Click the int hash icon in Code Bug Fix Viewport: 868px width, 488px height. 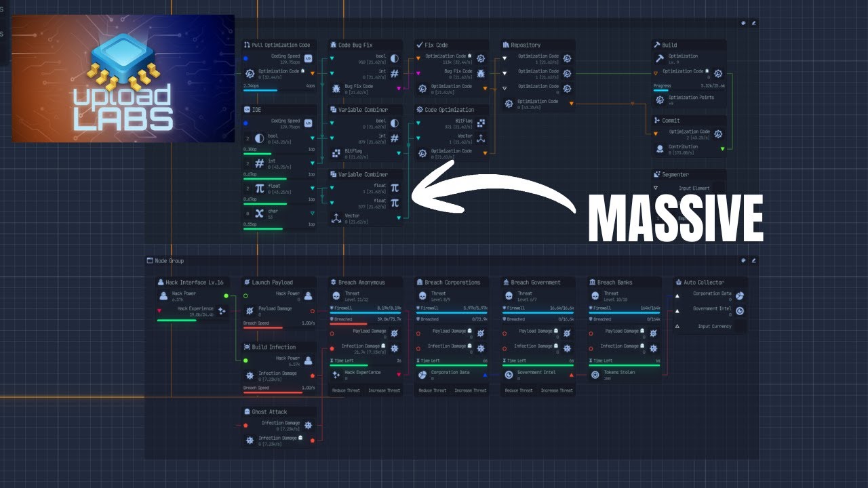(x=395, y=73)
